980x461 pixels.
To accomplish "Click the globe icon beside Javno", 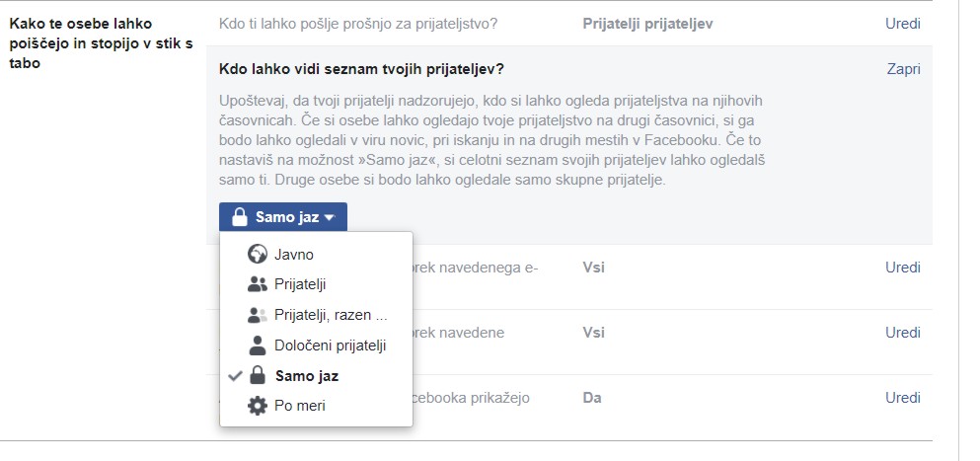I will coord(258,255).
